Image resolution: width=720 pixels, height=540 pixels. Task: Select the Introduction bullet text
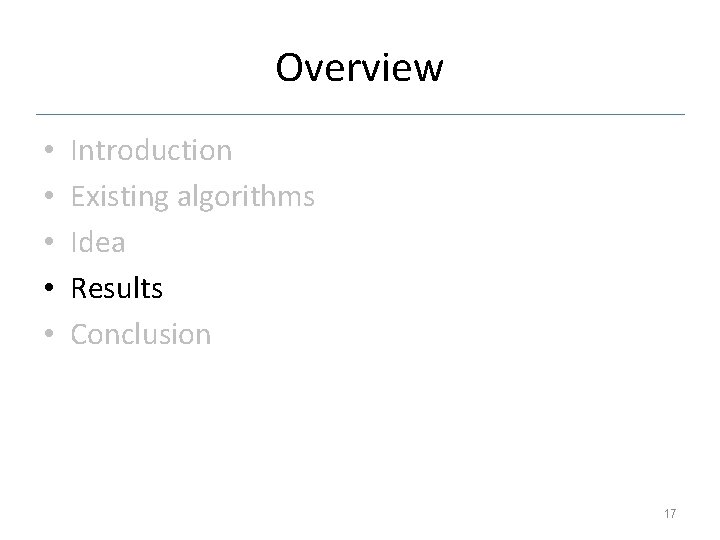point(152,151)
